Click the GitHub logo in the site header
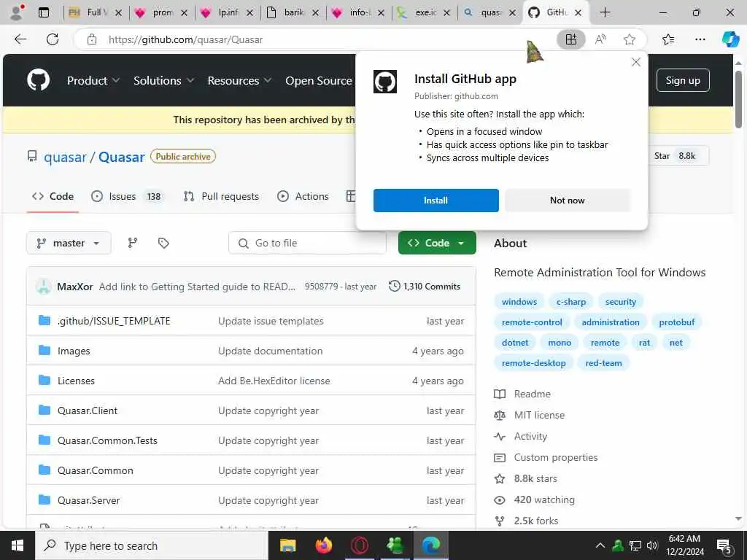The image size is (747, 560). [38, 80]
